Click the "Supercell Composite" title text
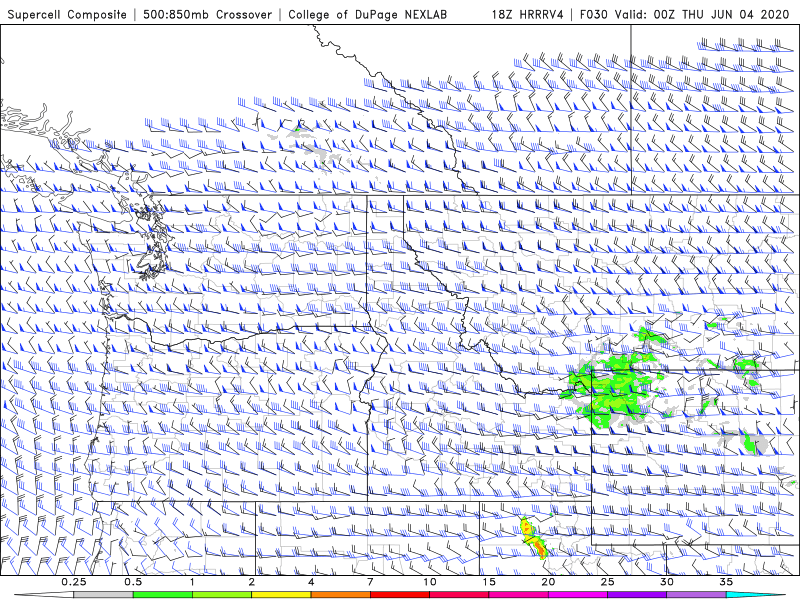Image resolution: width=800 pixels, height=600 pixels. (67, 14)
